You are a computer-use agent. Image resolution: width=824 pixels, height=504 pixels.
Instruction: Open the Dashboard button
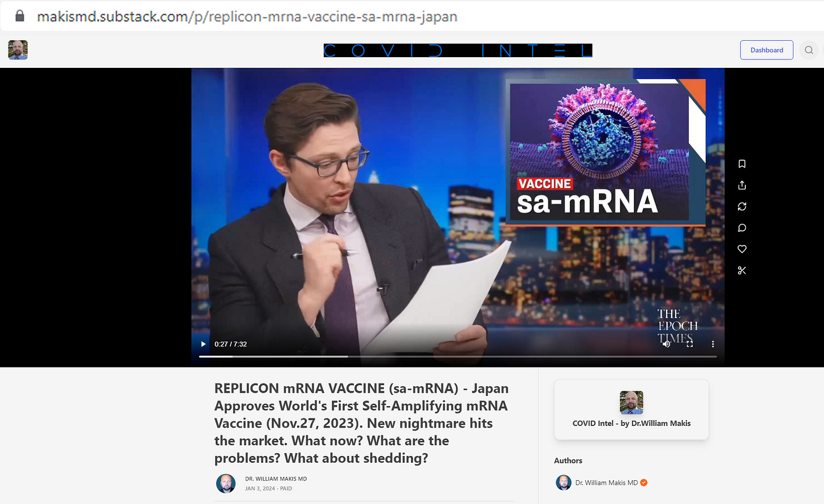tap(766, 50)
